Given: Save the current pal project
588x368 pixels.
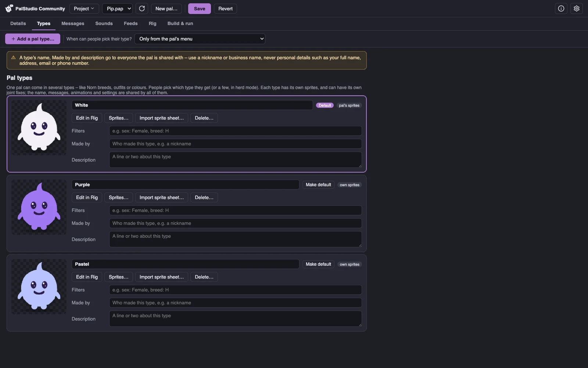Looking at the screenshot, I should tap(200, 8).
